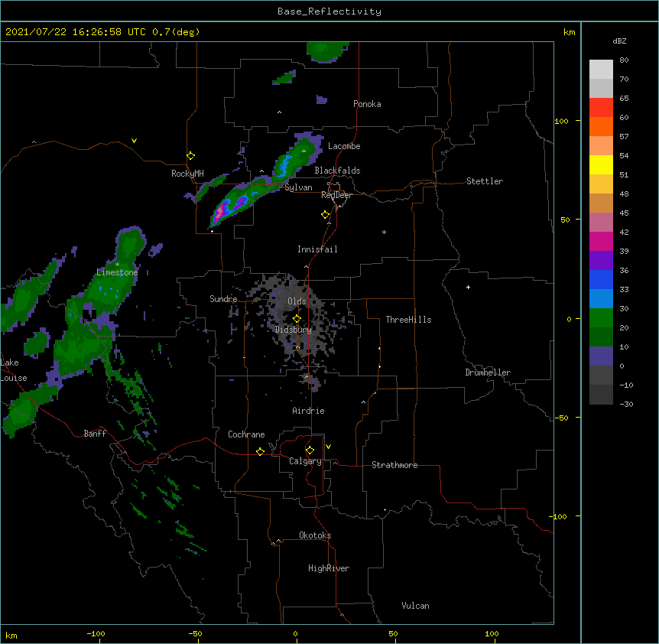Click the yellow radar site marker near Olds
This screenshot has height=644, width=659.
click(x=297, y=318)
